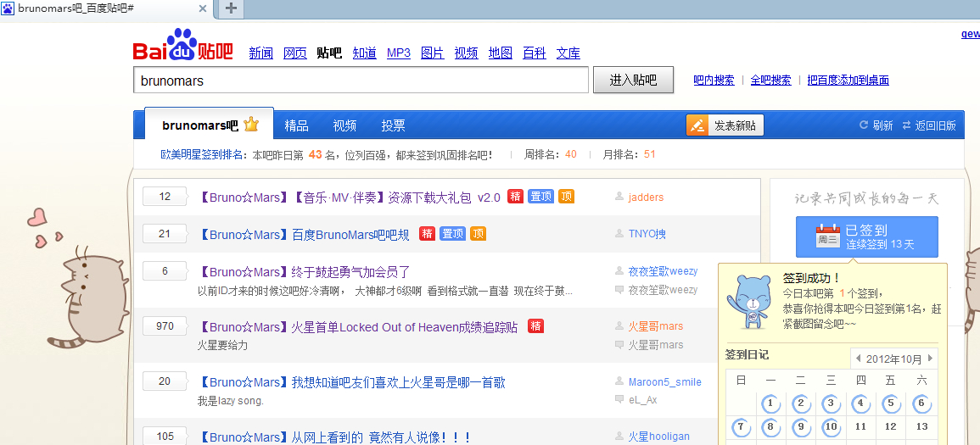Screen dimensions: 980x445
Task: Select day 10 in the sign-in calendar
Action: [831, 427]
